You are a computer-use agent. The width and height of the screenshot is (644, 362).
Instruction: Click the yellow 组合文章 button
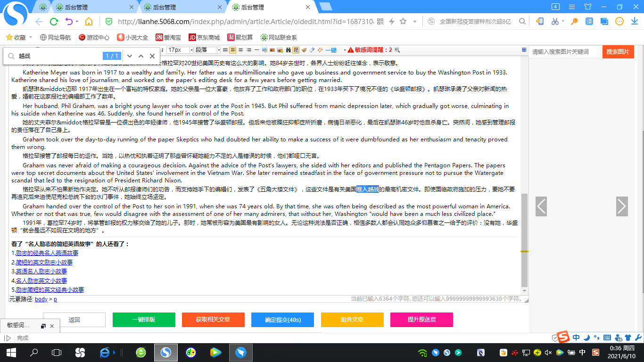(x=352, y=320)
